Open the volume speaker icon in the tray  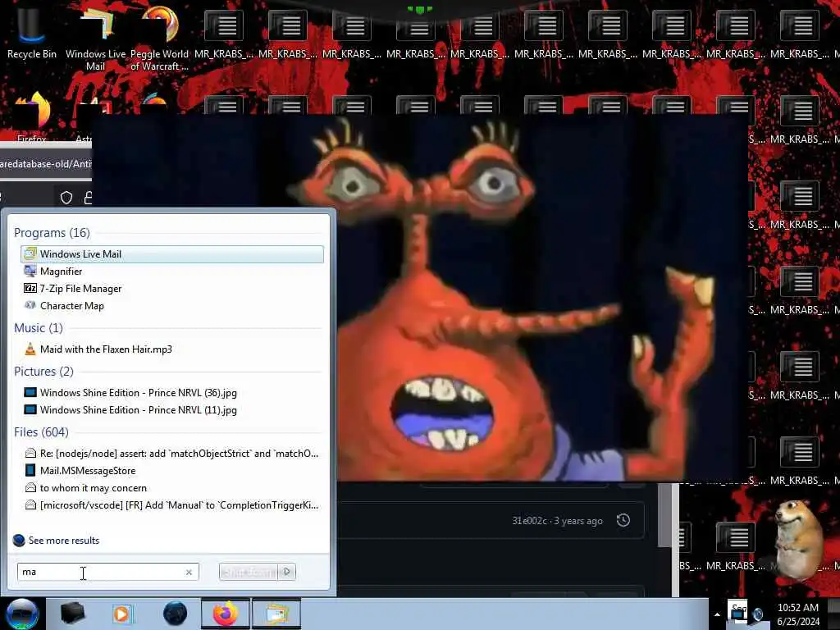click(x=758, y=614)
